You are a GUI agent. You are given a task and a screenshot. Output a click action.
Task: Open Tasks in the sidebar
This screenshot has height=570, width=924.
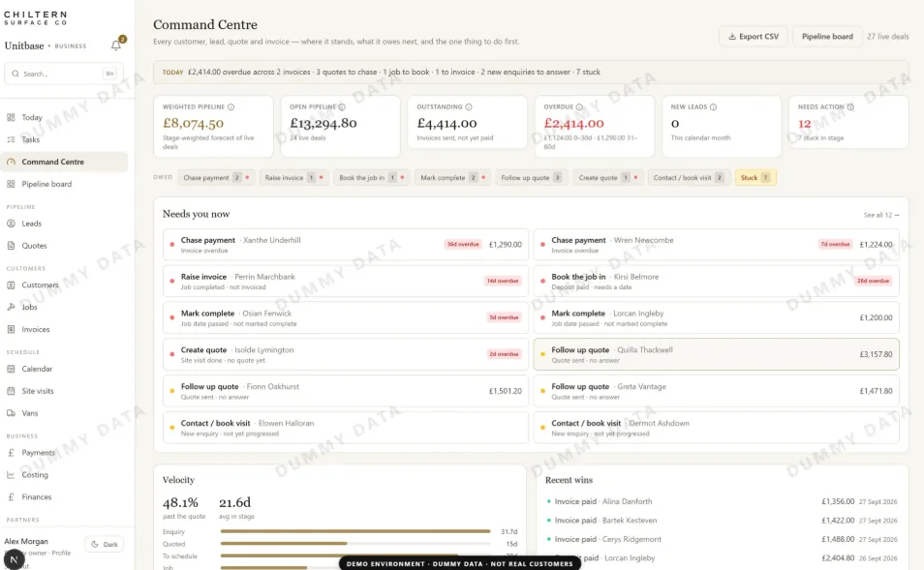tap(64, 139)
